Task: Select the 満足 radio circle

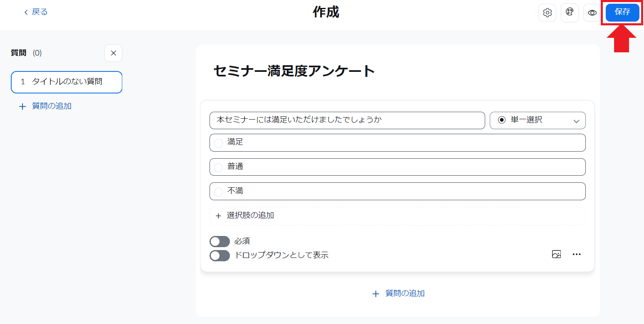Action: pyautogui.click(x=218, y=143)
